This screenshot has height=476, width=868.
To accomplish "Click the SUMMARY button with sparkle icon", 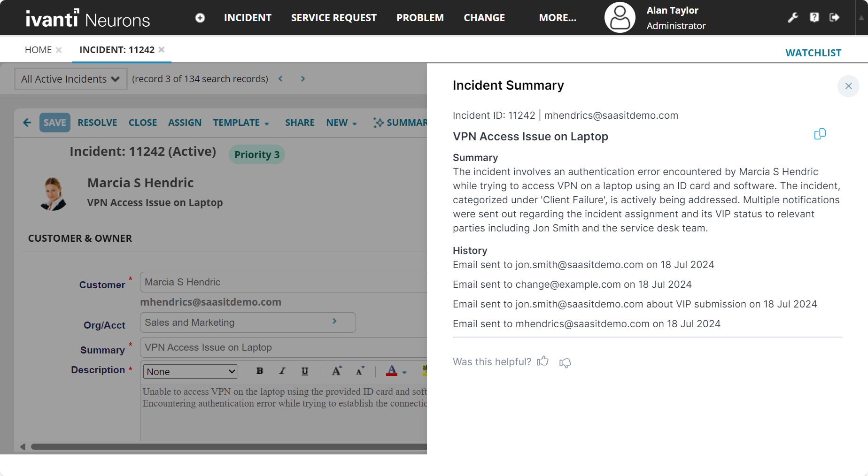I will point(400,123).
